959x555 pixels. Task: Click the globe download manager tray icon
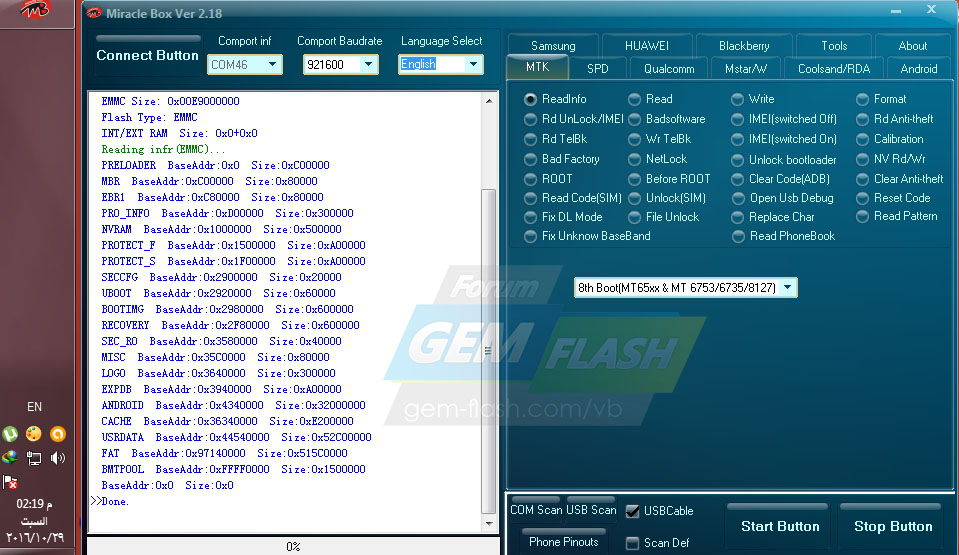click(x=10, y=458)
